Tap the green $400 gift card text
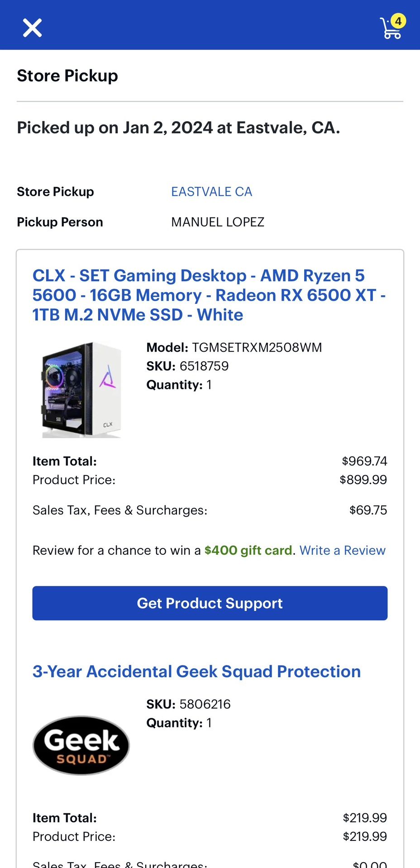Image resolution: width=420 pixels, height=868 pixels. (x=248, y=550)
